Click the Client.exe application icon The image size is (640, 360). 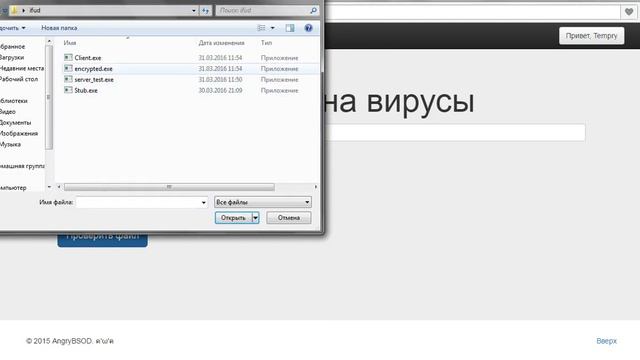click(68, 58)
